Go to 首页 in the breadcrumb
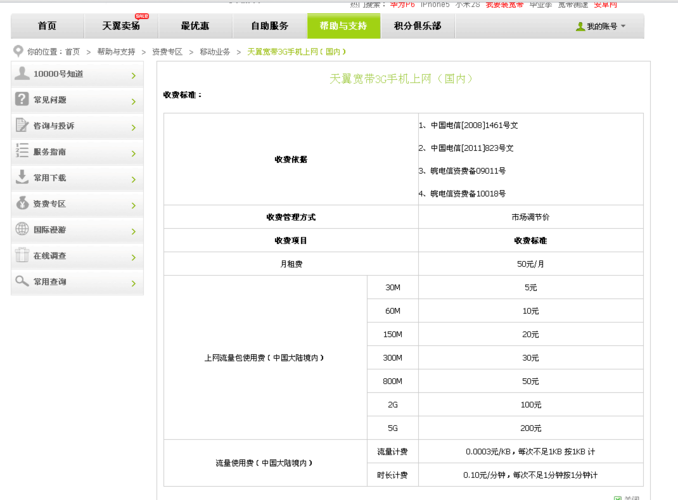The width and height of the screenshot is (678, 500). tap(73, 52)
